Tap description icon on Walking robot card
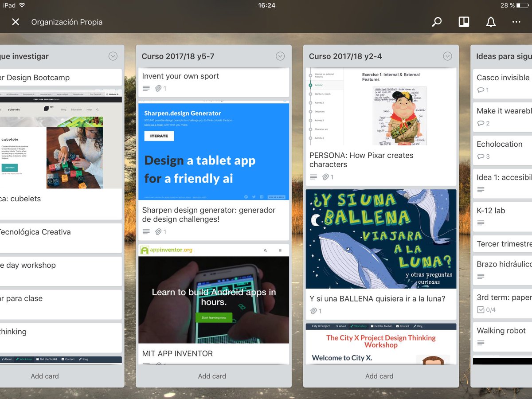 pos(481,343)
